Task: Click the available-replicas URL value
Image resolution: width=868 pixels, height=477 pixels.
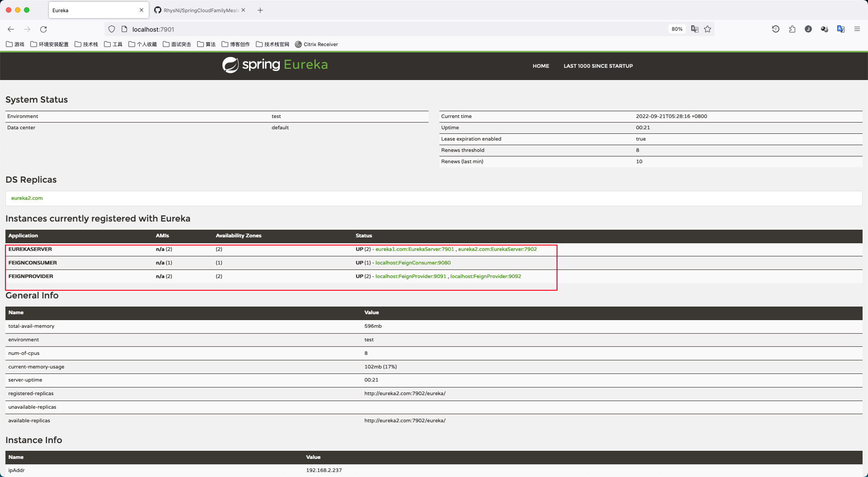Action: tap(405, 420)
